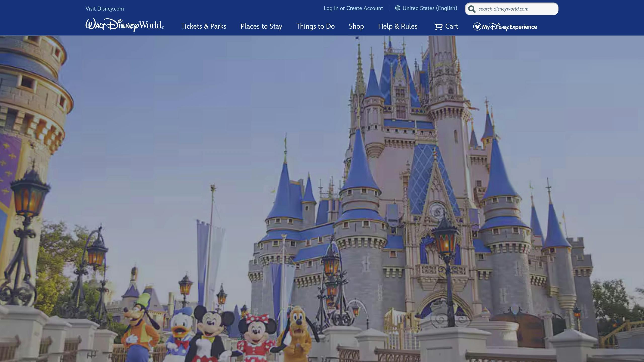The image size is (644, 362).
Task: Click the Mickey icon beside My Disney Experience
Action: coord(477,27)
